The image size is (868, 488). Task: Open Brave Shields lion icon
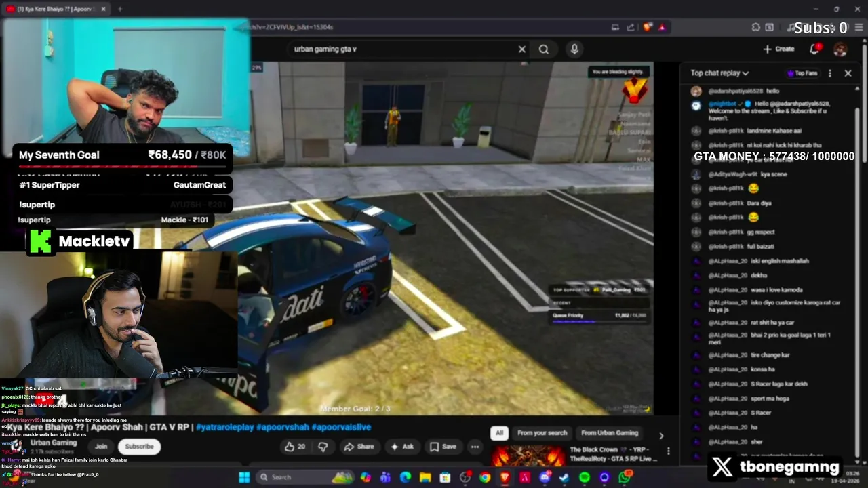(x=647, y=27)
